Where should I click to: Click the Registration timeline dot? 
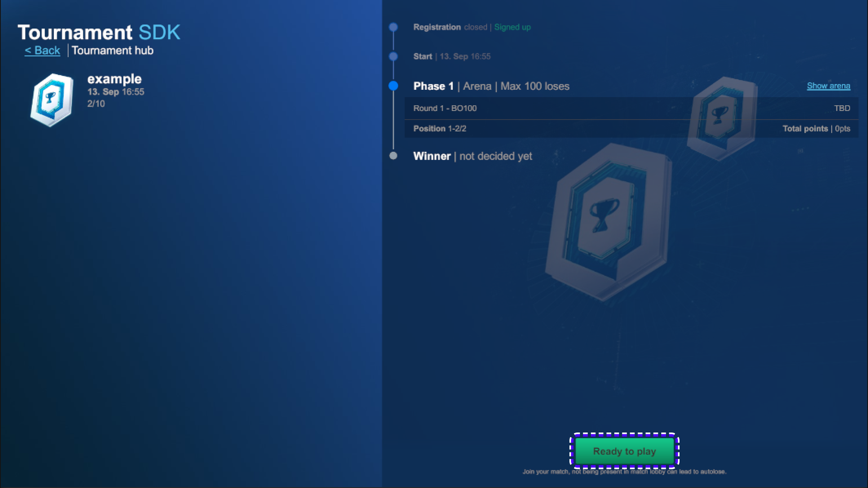[x=393, y=27]
